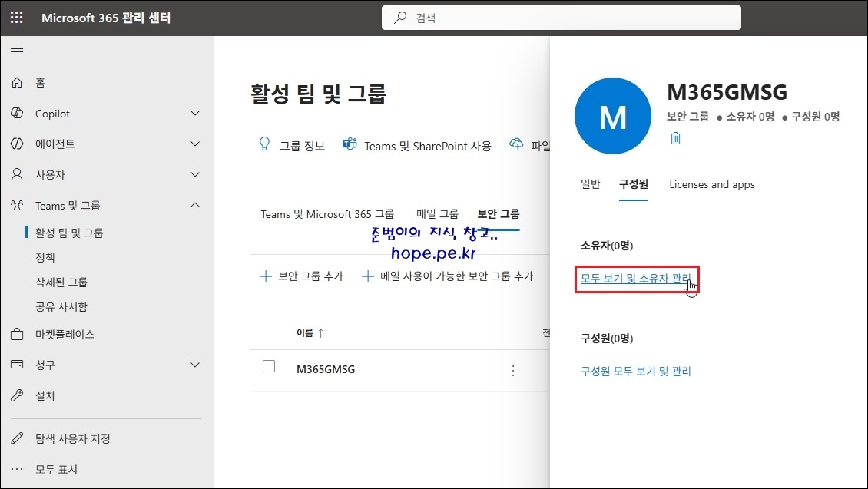Image resolution: width=868 pixels, height=489 pixels.
Task: Open 공유 사서함 in sidebar
Action: [x=61, y=307]
